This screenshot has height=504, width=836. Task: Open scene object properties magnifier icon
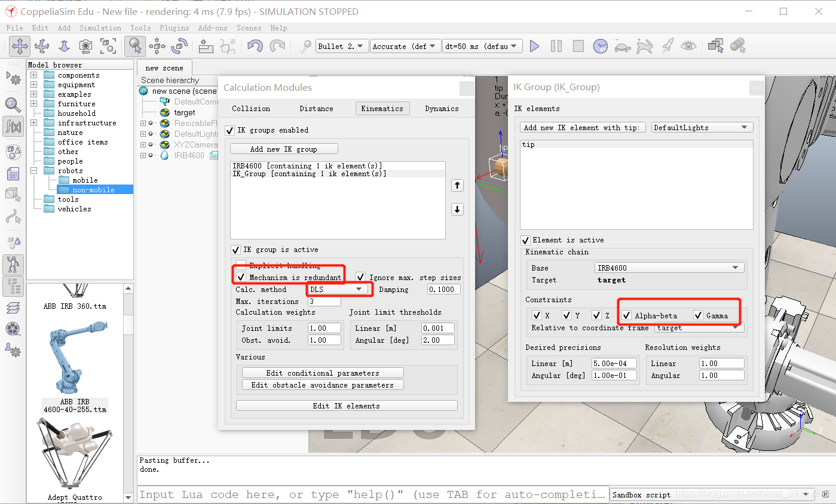point(13,105)
